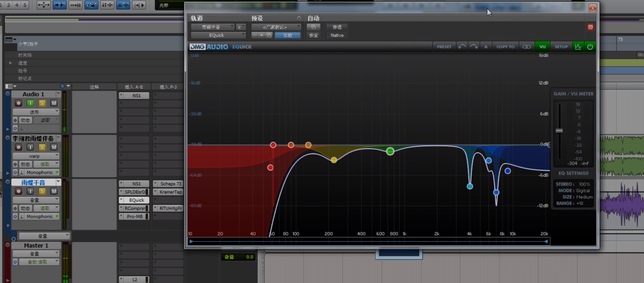Click the spectrum analyzer graph icon
The image size is (644, 283).
coord(578,47)
